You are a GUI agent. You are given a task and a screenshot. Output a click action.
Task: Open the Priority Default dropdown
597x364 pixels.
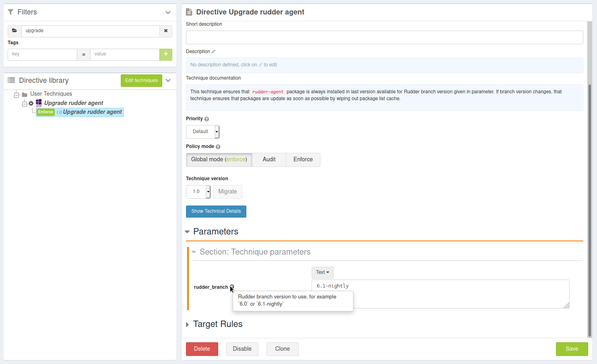click(x=202, y=132)
